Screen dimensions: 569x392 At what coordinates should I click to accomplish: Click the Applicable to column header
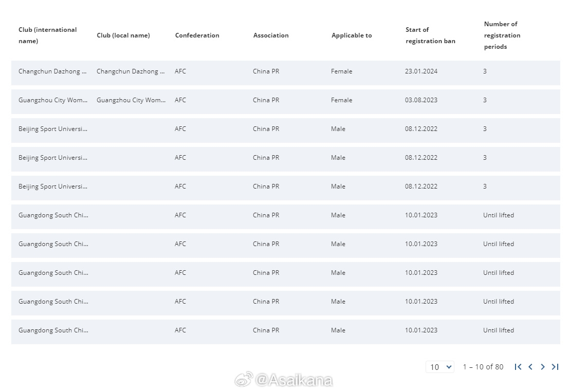pyautogui.click(x=352, y=35)
